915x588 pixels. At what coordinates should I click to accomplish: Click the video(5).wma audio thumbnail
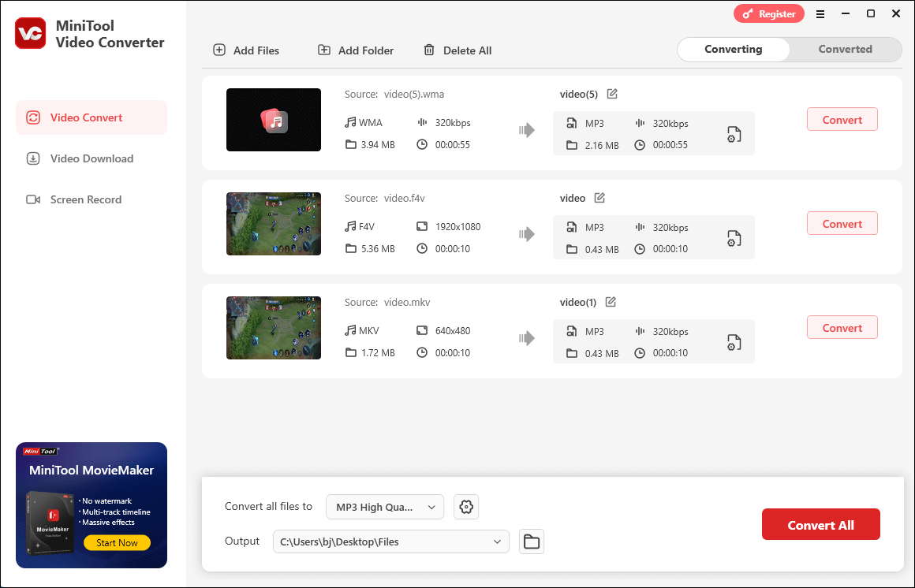(x=274, y=120)
